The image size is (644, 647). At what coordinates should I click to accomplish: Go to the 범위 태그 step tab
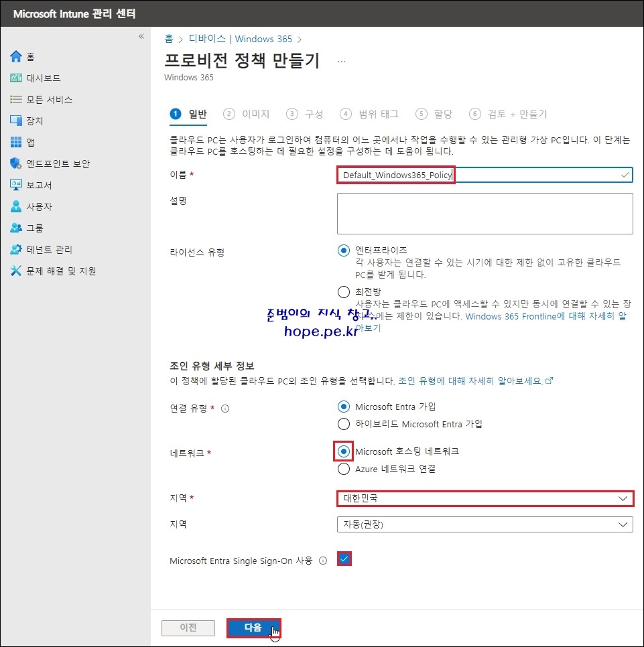(x=369, y=114)
